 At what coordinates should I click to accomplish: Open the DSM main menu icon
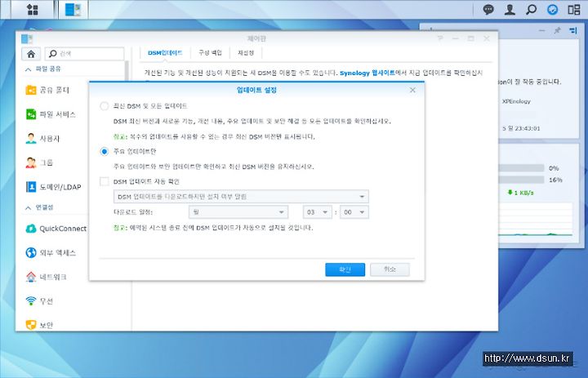click(33, 9)
